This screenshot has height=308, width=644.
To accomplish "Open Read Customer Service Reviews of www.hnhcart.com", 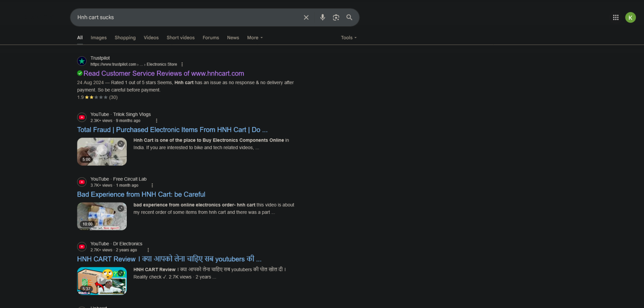I will coord(164,74).
